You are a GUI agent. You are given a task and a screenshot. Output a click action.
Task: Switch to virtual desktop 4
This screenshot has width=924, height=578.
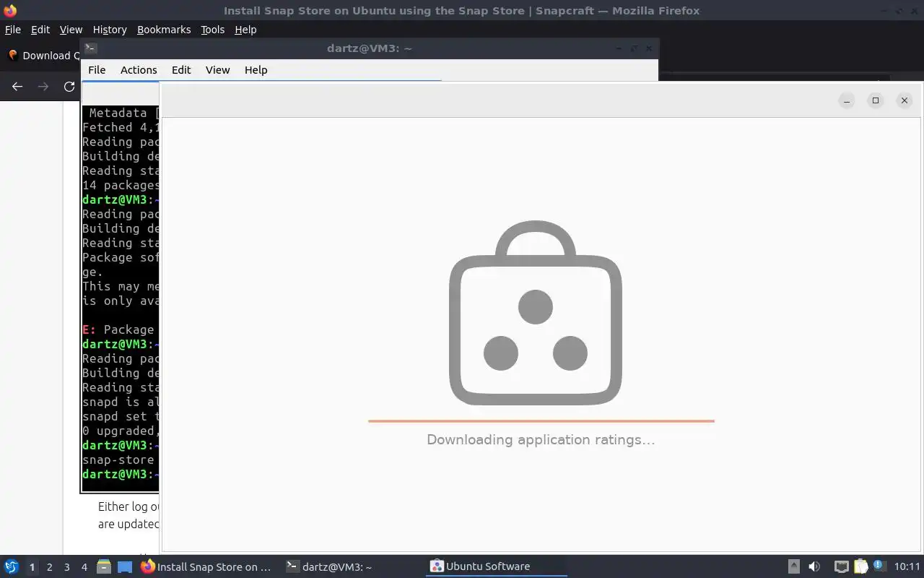pyautogui.click(x=84, y=567)
